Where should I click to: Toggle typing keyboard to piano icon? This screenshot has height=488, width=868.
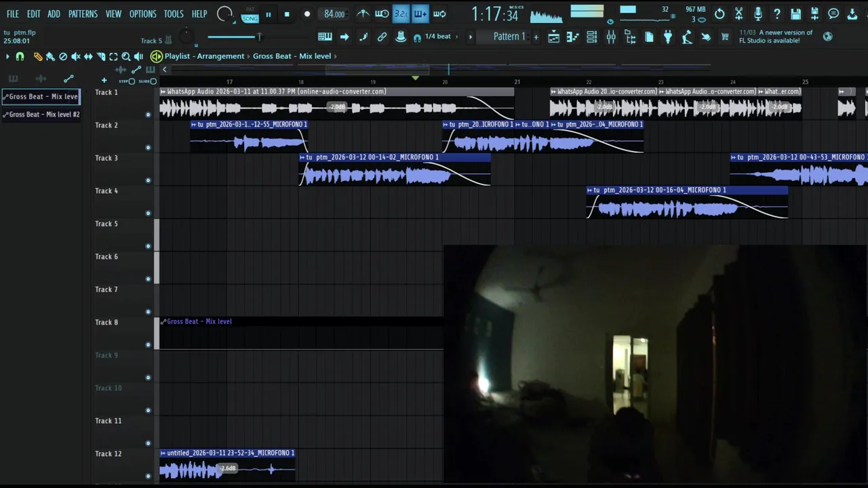(325, 37)
